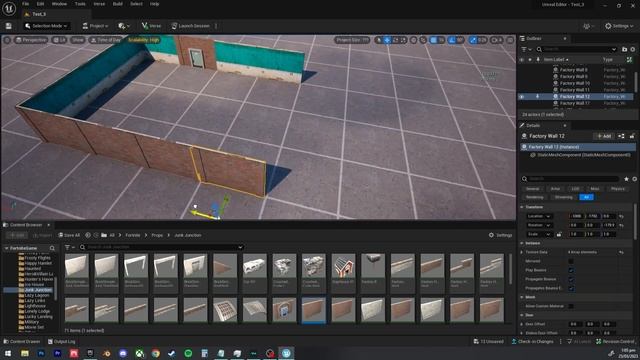
Task: Select the rotate tool in the viewport toolbar
Action: pos(395,40)
